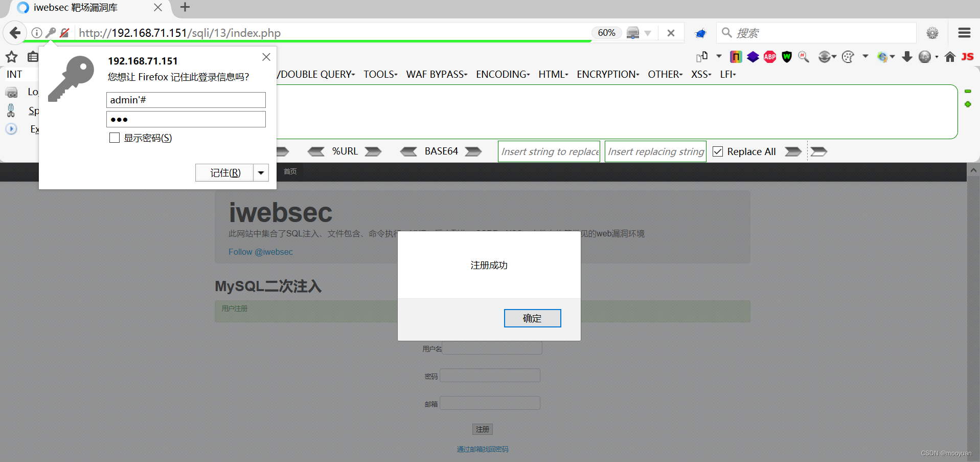Click 通过邮箱找回密码 link
Image resolution: width=980 pixels, height=462 pixels.
(483, 449)
